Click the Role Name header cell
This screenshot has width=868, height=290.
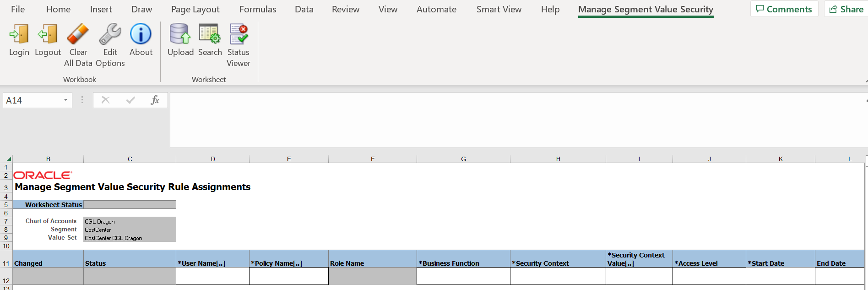coord(373,259)
